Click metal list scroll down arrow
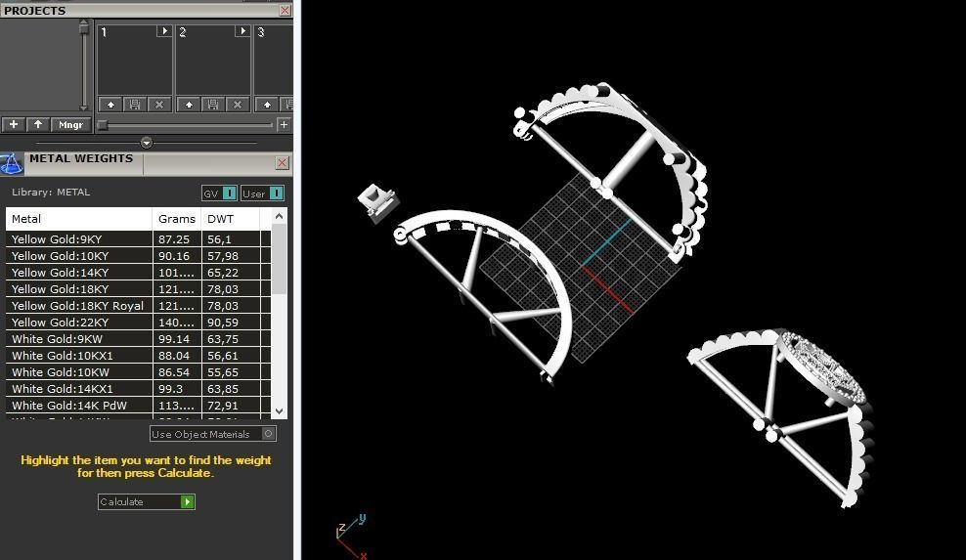 (x=279, y=410)
